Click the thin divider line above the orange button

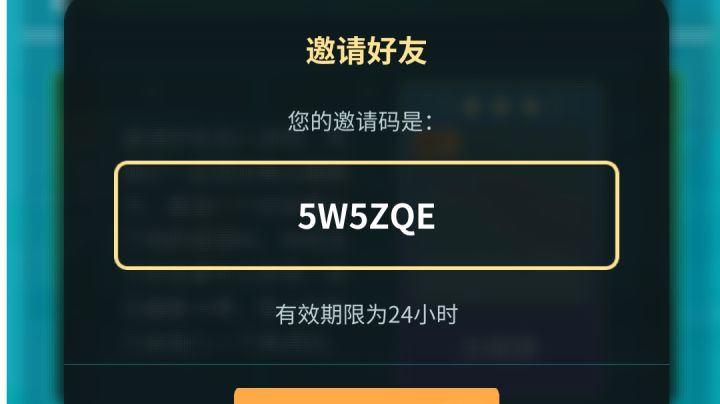tap(366, 365)
